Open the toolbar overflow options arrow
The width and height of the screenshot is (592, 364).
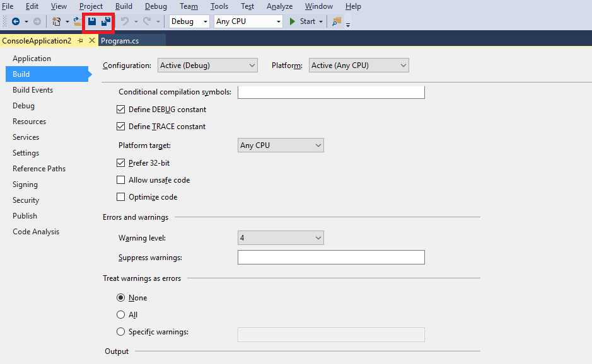348,25
